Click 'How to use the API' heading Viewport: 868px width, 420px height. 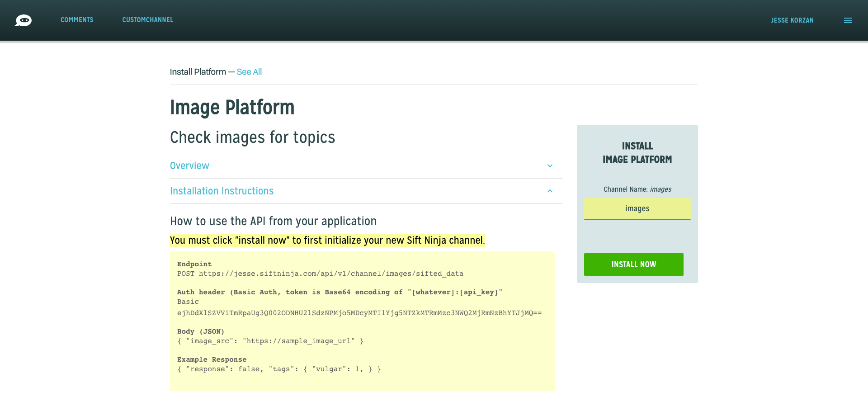(273, 221)
